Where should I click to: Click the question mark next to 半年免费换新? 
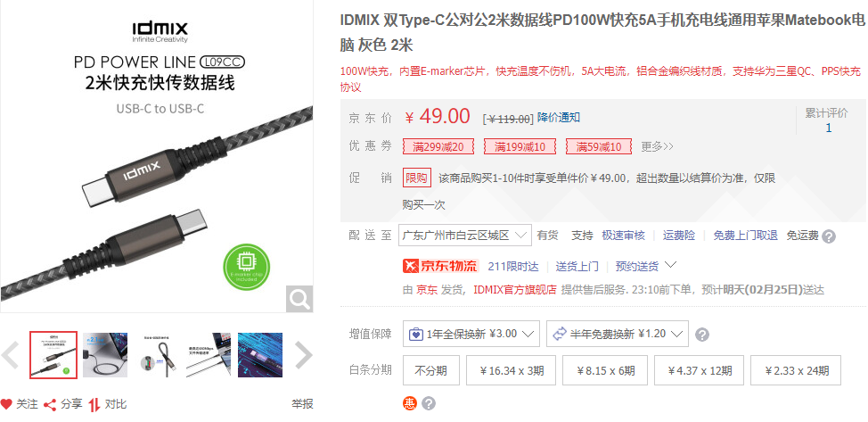coord(702,335)
